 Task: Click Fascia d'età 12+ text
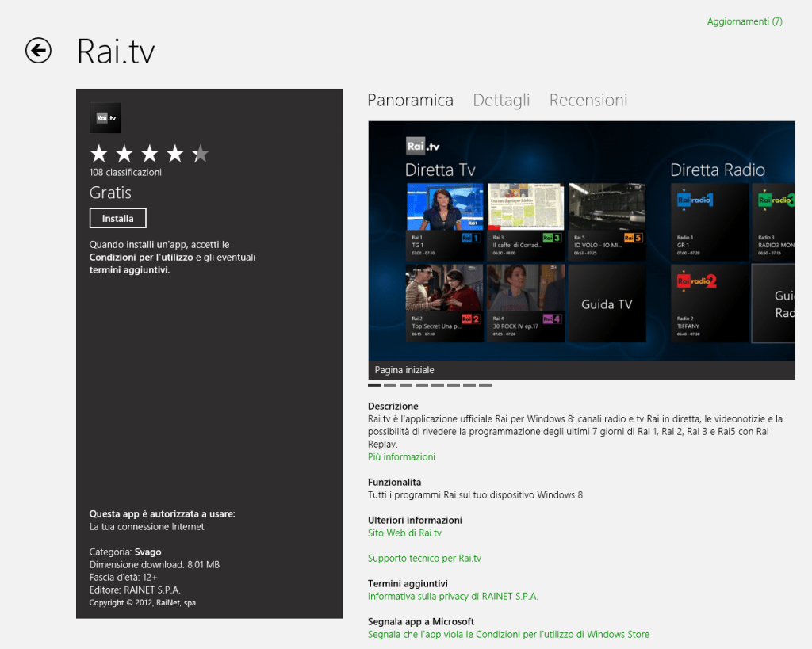pyautogui.click(x=123, y=578)
